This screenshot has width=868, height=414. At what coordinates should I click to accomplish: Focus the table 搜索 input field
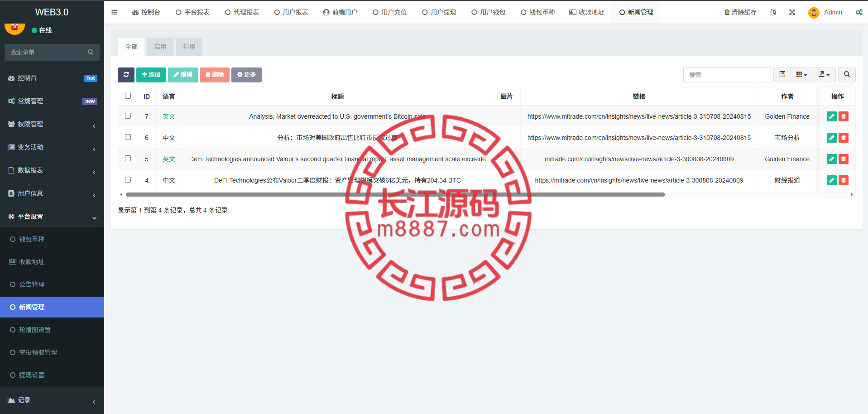pos(727,75)
